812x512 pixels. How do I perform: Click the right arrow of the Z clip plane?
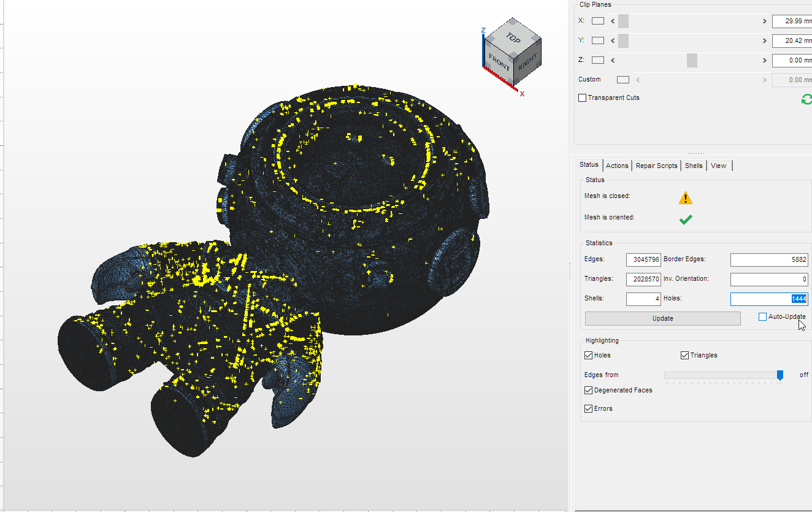point(765,60)
